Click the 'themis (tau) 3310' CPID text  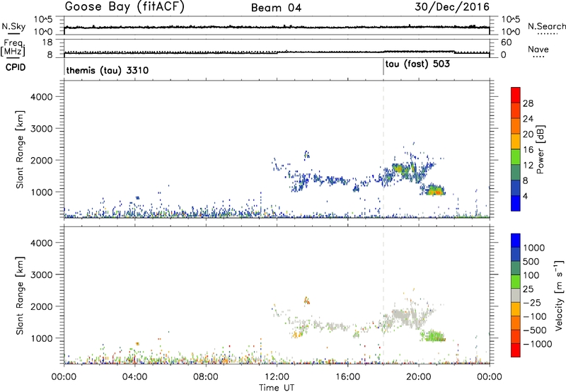point(108,70)
